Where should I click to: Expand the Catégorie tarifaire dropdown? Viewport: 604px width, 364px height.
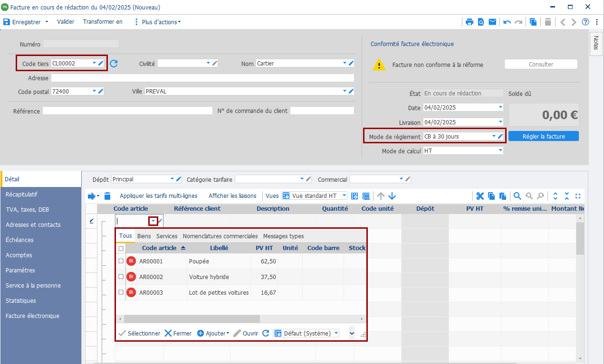(301, 179)
